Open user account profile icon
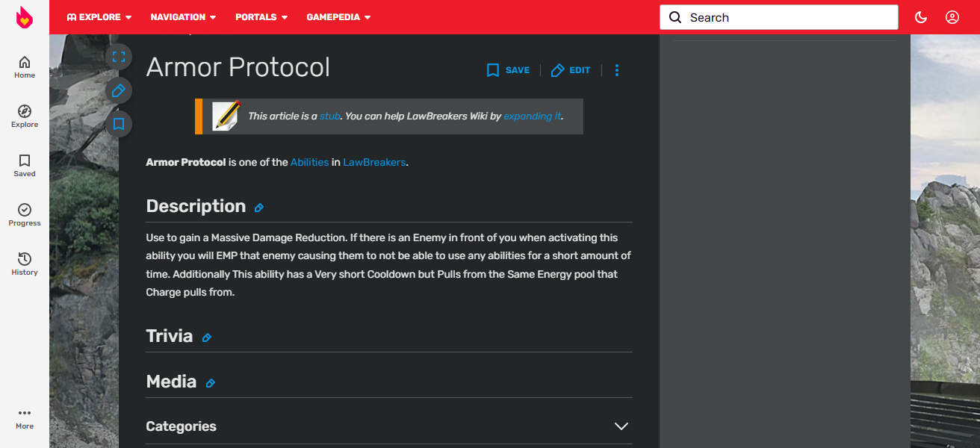Viewport: 980px width, 448px height. coord(952,17)
